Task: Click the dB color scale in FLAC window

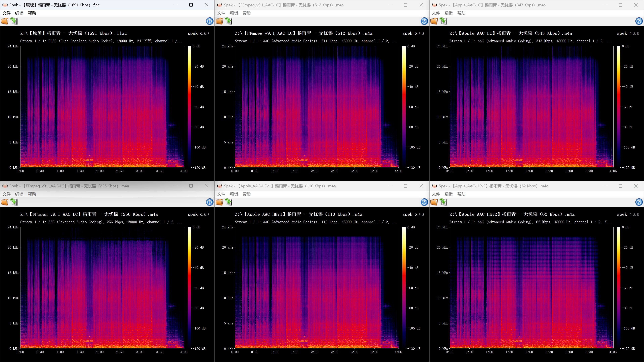Action: tap(189, 107)
